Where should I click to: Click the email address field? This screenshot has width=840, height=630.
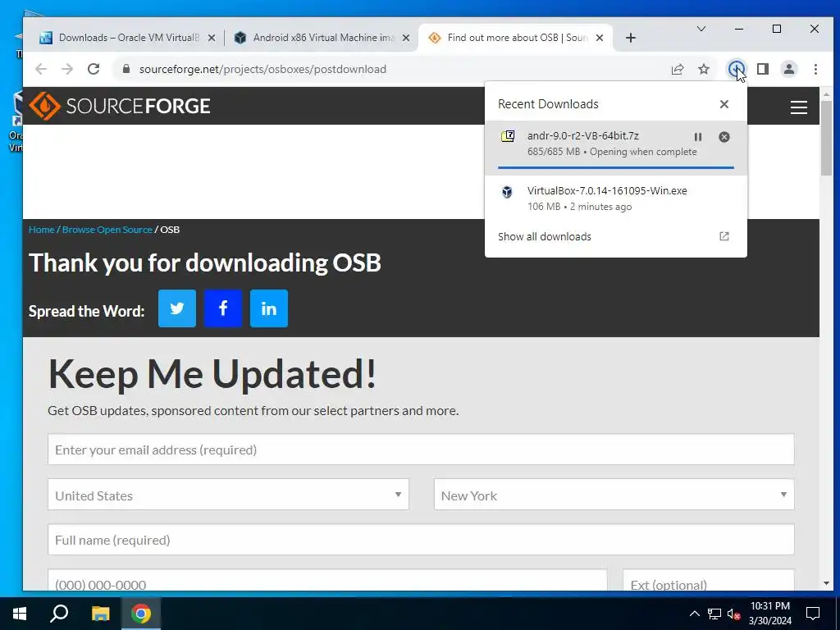pos(421,450)
